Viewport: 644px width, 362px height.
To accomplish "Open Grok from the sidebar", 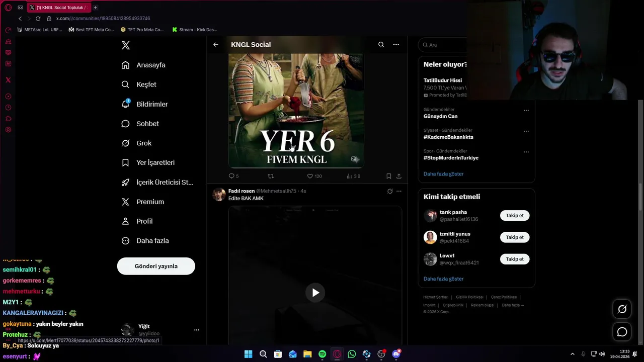I will pyautogui.click(x=136, y=143).
